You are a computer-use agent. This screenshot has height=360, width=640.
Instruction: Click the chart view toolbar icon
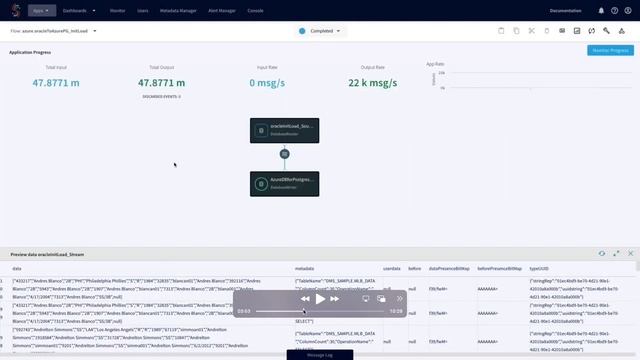(x=577, y=31)
